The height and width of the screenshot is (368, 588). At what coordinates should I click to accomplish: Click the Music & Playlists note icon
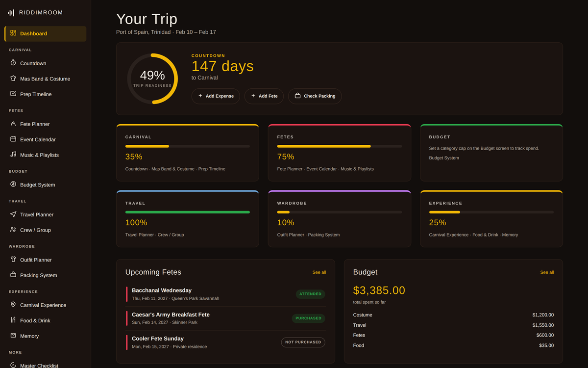pyautogui.click(x=13, y=155)
